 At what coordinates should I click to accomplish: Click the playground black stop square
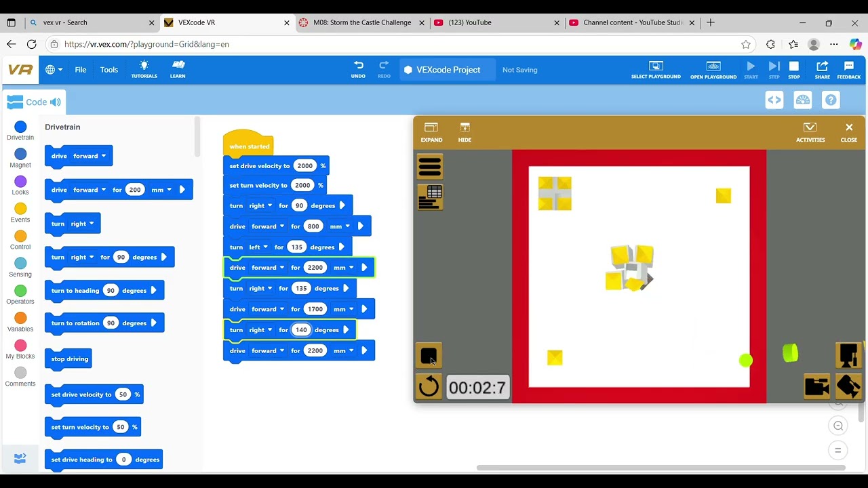[x=429, y=355]
